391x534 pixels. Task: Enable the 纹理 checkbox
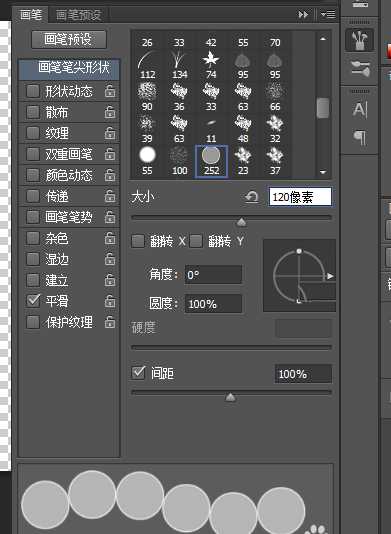click(33, 133)
